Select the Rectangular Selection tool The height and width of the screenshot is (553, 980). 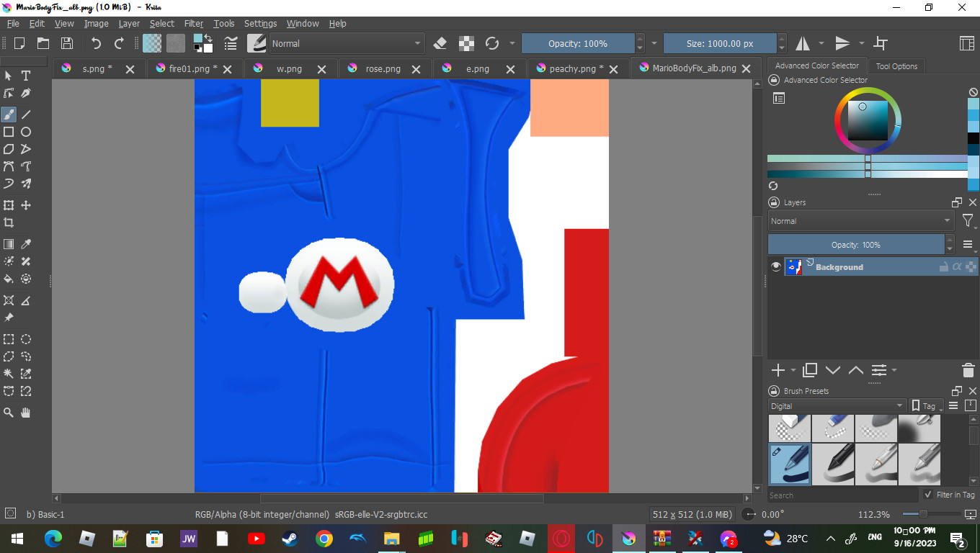click(x=8, y=338)
